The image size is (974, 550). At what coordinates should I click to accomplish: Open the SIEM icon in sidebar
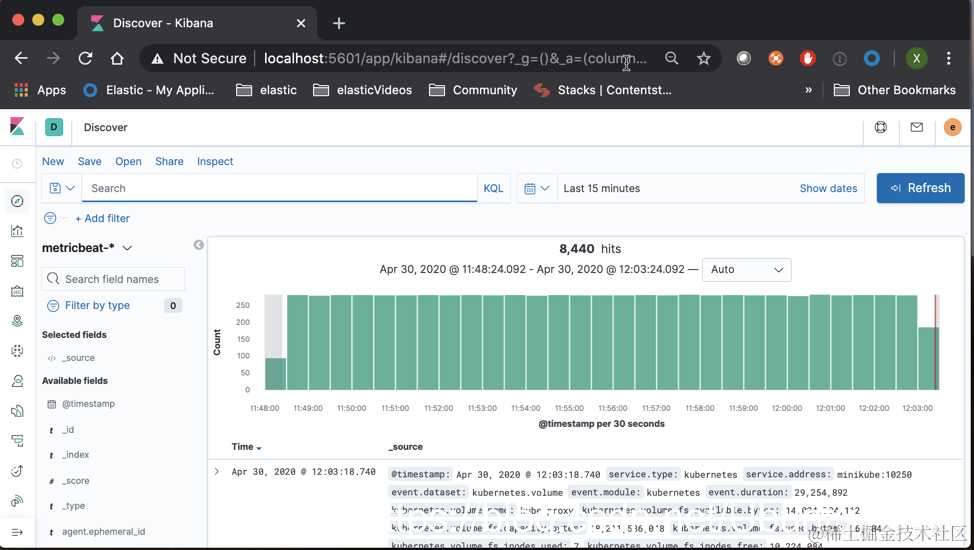point(17,500)
